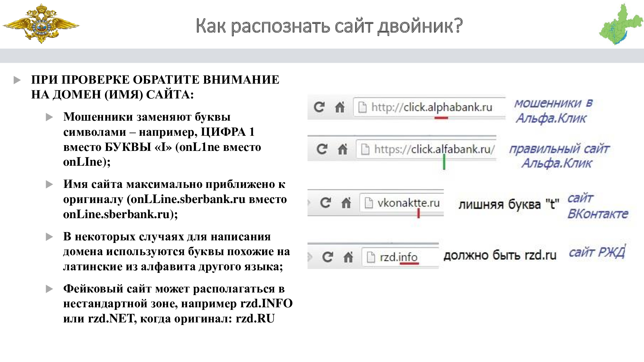Click bullet text 'Фейковый сайт может располагаться'
644x362 pixels.
[169, 288]
